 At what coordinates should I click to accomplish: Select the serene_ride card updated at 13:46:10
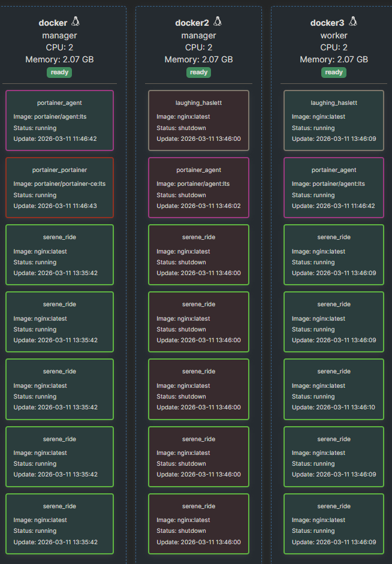coord(334,389)
